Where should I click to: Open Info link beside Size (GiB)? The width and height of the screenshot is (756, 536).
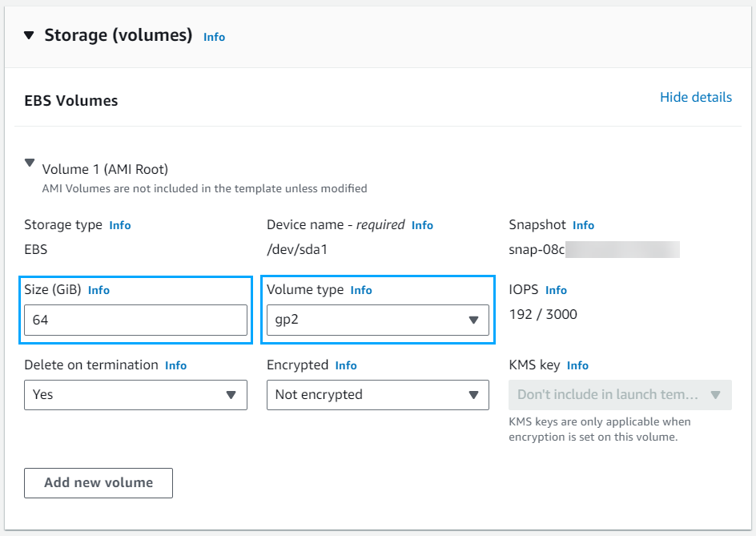(99, 290)
